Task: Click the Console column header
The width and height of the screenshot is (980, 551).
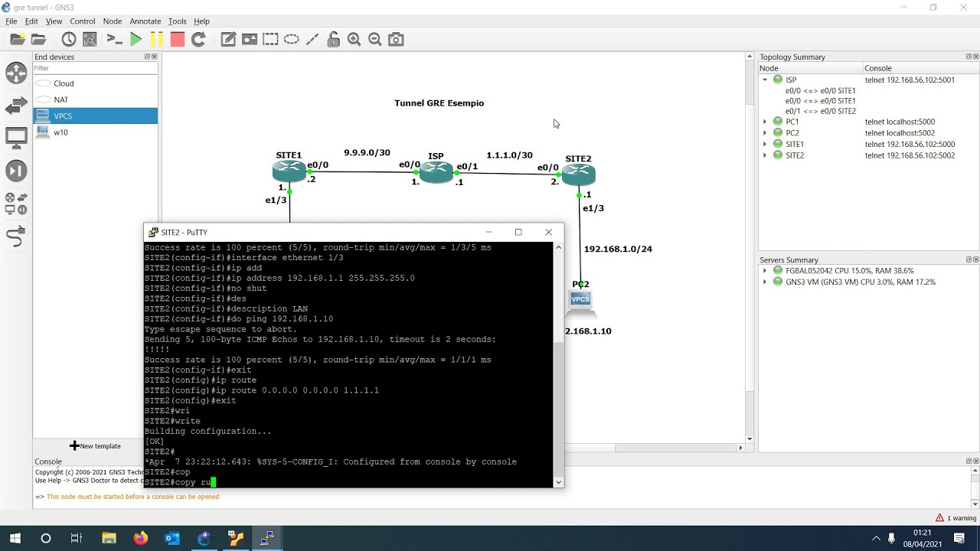Action: [921, 68]
